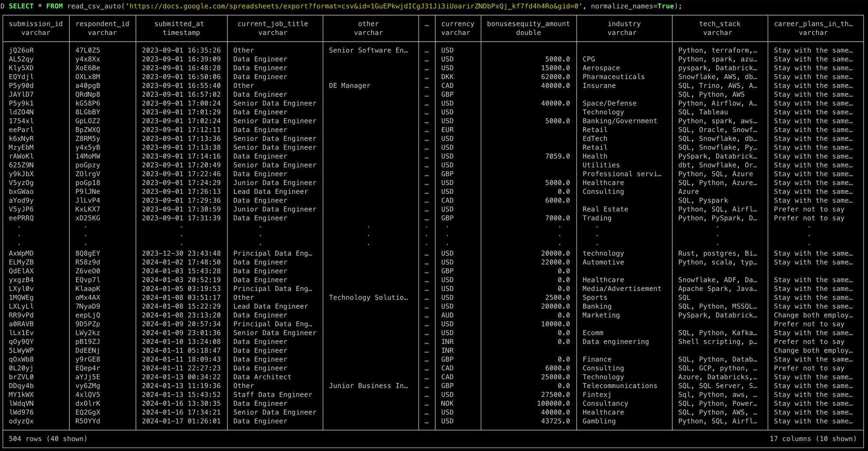Click the tech_stack column header

pyautogui.click(x=720, y=24)
